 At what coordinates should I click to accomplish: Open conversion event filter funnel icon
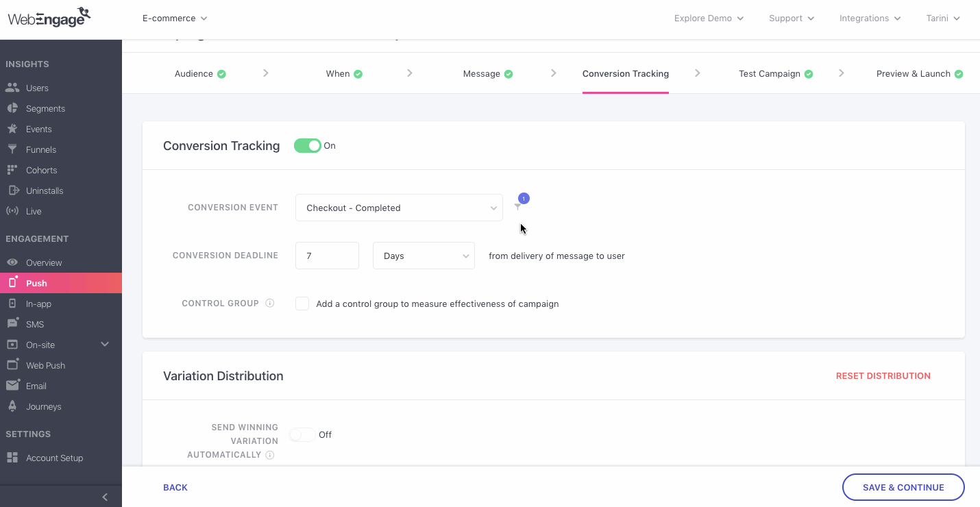point(517,207)
